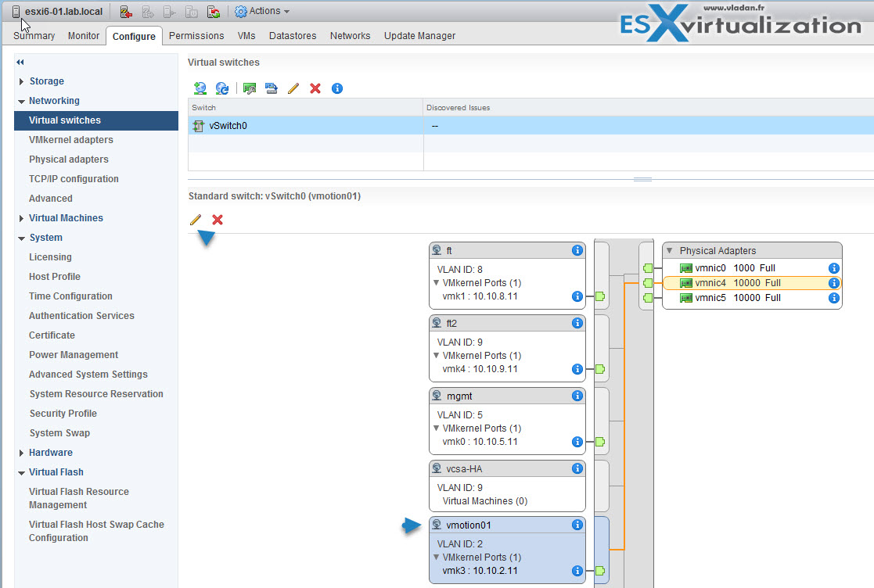Open Advanced System Settings

click(x=88, y=375)
